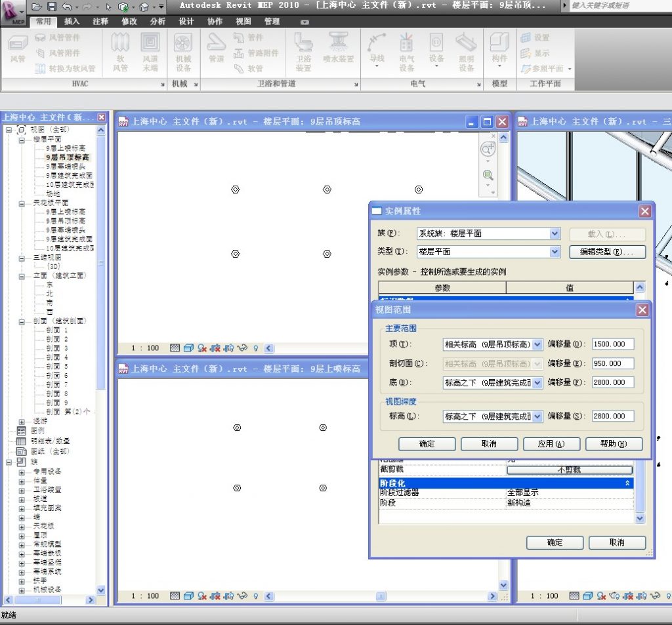Open the Revit application menu button

coord(12,12)
